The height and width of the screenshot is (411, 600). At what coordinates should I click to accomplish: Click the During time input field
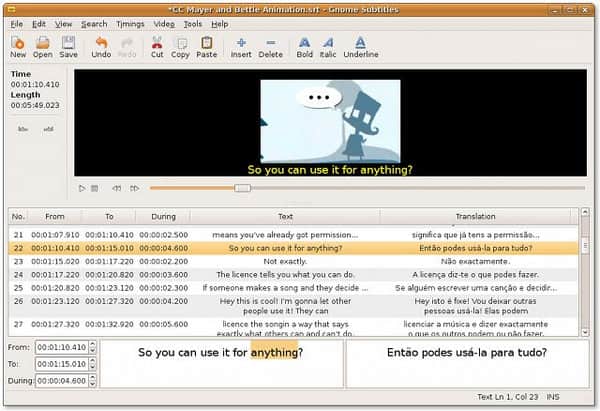[62, 380]
